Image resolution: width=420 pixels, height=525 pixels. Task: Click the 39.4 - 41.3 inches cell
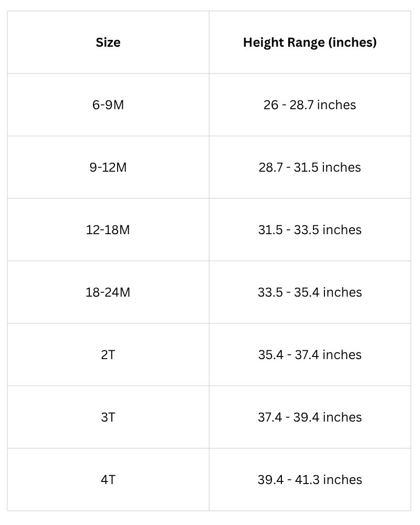point(310,480)
